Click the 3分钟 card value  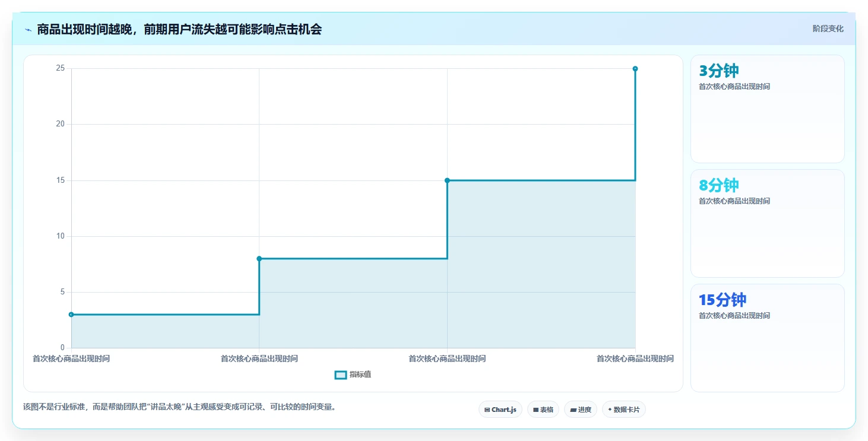pos(719,71)
